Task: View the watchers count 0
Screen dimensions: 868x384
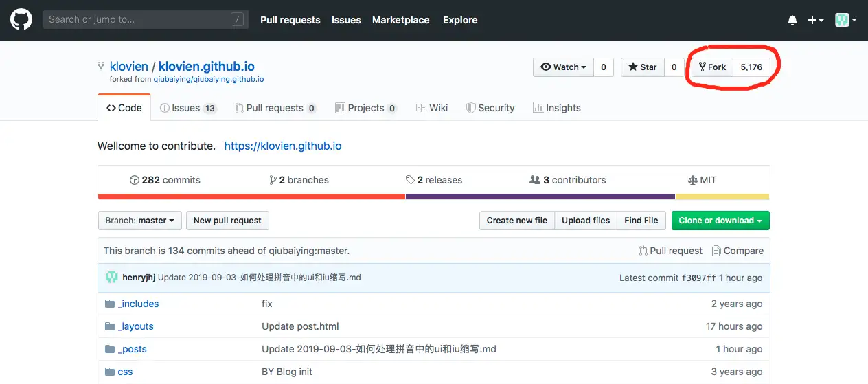Action: [x=604, y=67]
